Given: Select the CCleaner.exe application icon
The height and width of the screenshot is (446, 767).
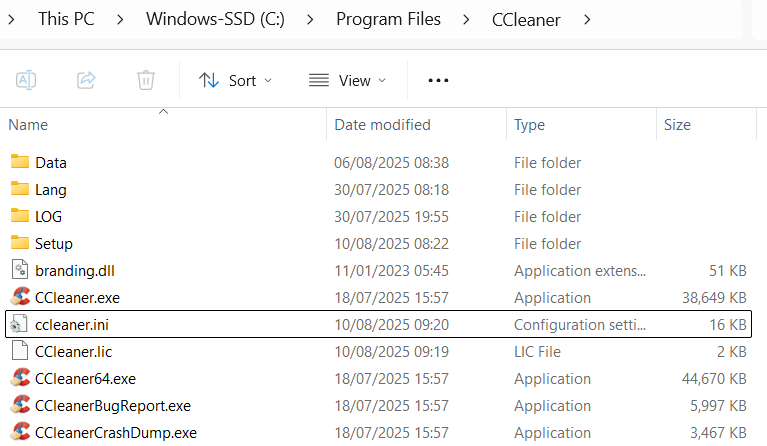Looking at the screenshot, I should click(x=20, y=297).
